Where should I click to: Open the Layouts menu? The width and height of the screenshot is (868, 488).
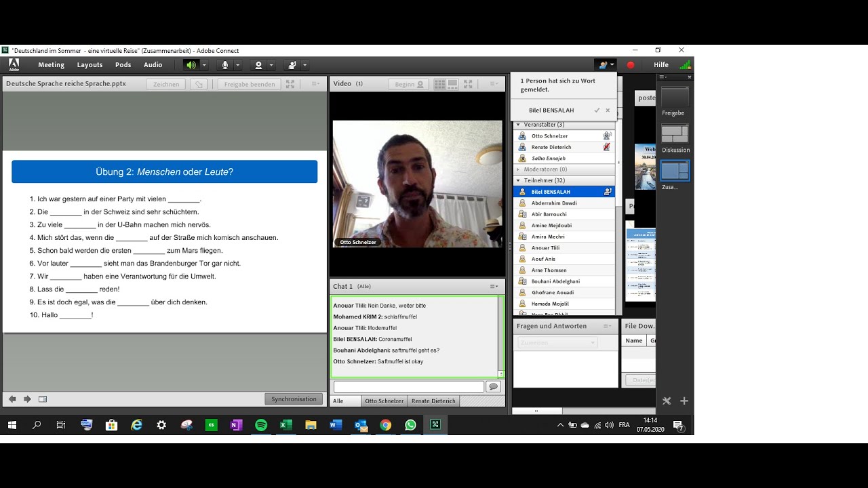(90, 65)
